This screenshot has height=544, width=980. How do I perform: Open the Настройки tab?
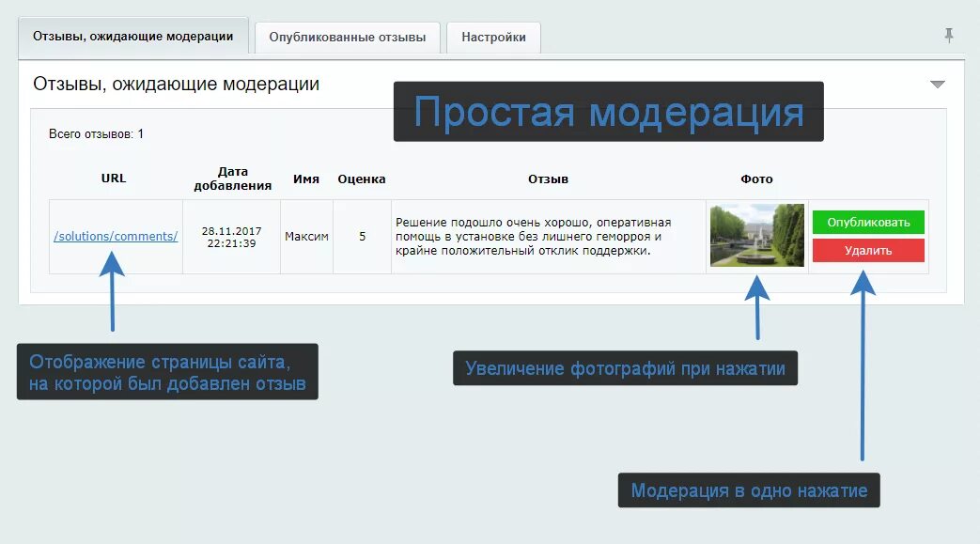[493, 38]
